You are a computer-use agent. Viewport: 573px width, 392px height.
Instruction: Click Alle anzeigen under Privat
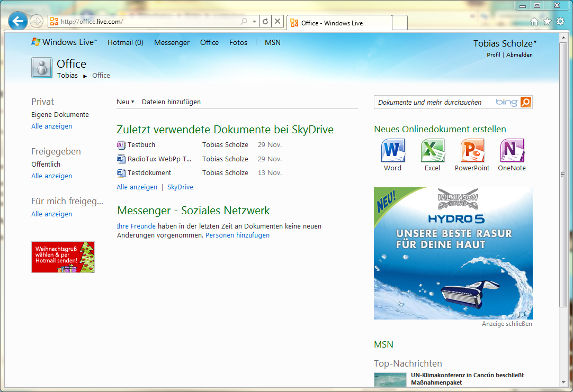pyautogui.click(x=51, y=126)
